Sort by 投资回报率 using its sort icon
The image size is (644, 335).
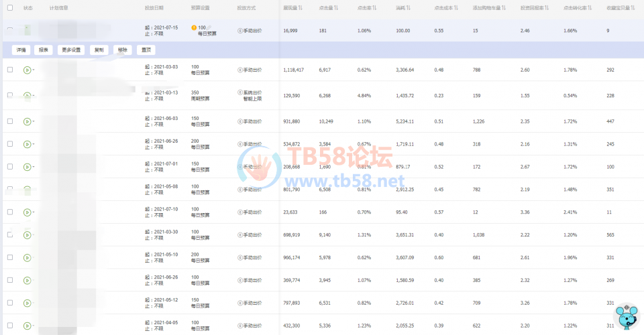point(547,8)
